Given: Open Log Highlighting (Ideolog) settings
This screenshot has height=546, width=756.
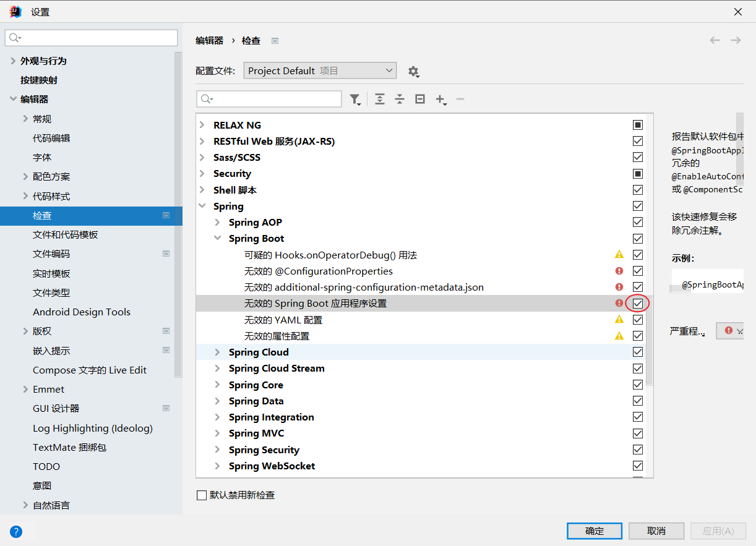Looking at the screenshot, I should coord(93,428).
